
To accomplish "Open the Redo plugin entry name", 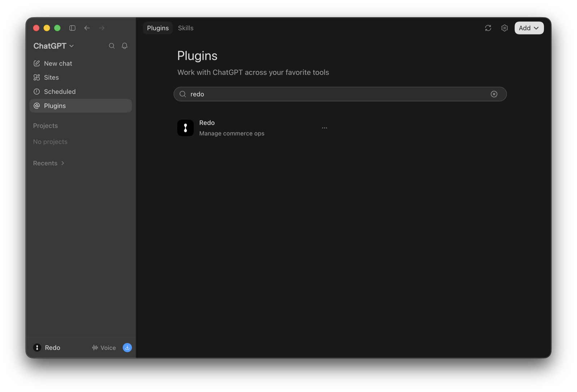I will click(207, 123).
